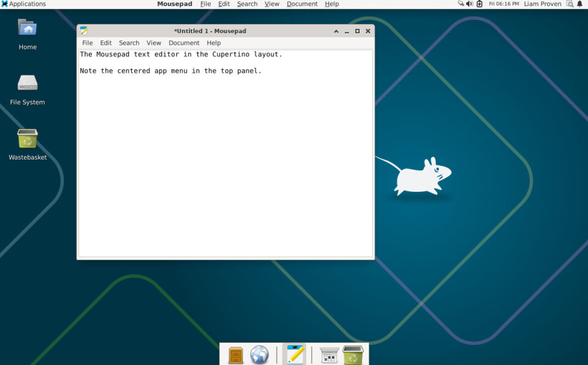Launch the web browser globe icon in the dock
Screen dimensions: 588x365
click(260, 355)
